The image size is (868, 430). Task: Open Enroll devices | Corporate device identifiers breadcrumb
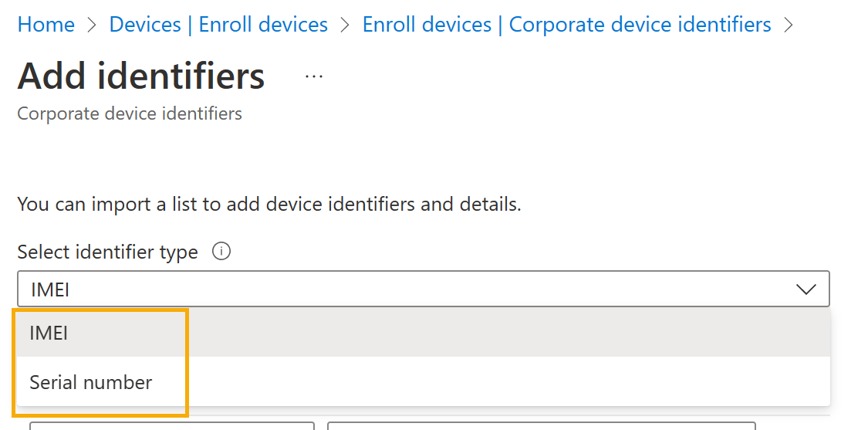point(566,25)
